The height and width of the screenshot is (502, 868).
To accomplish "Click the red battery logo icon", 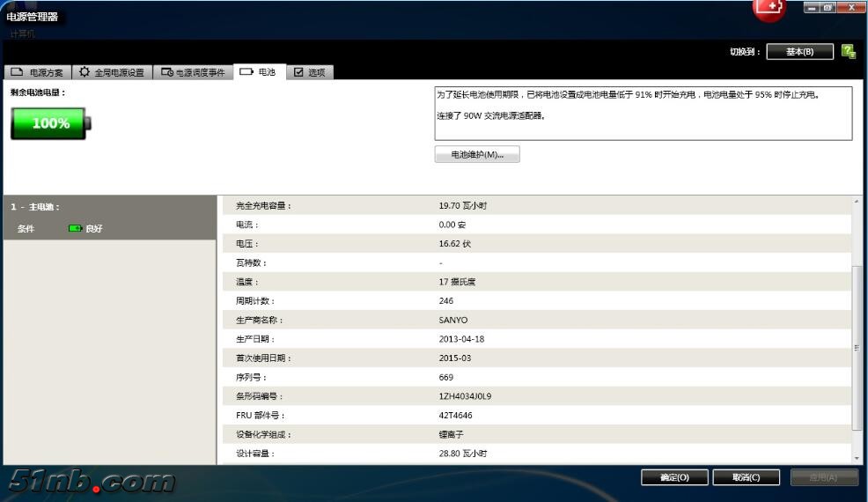I will [769, 9].
